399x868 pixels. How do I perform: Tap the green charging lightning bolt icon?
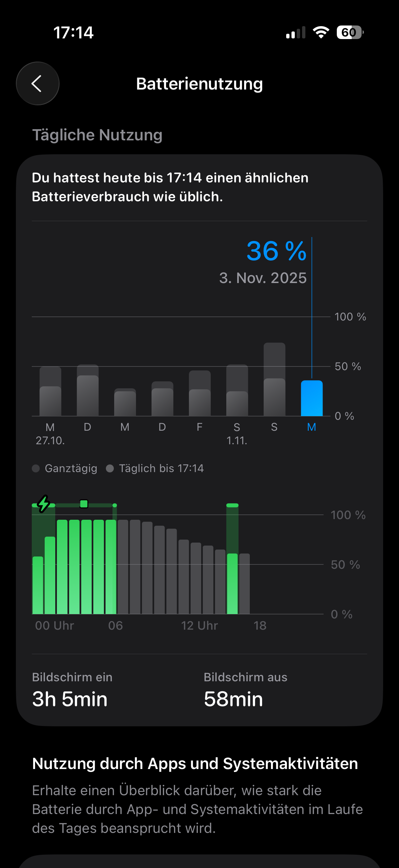tap(43, 504)
